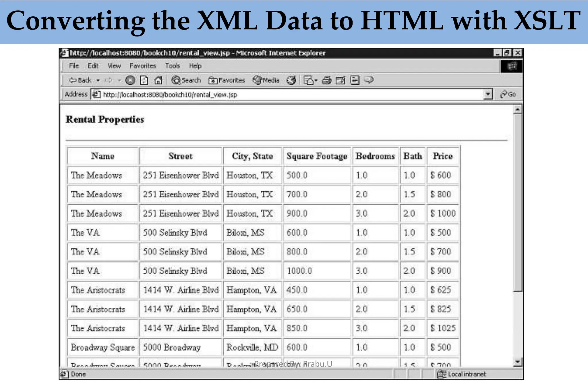
Task: Click the Broadway Square name cell in $ 500 row
Action: [x=103, y=347]
